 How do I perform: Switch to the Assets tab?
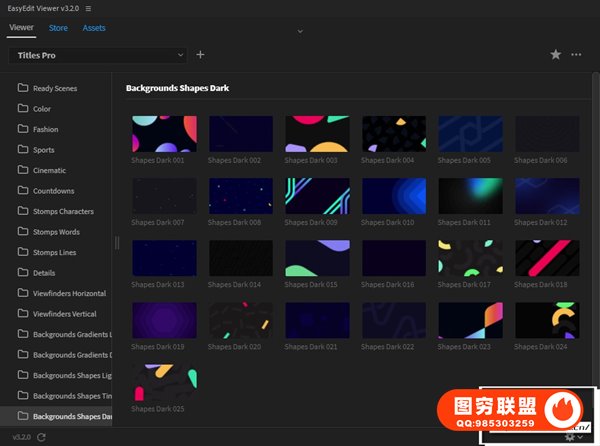(x=94, y=28)
